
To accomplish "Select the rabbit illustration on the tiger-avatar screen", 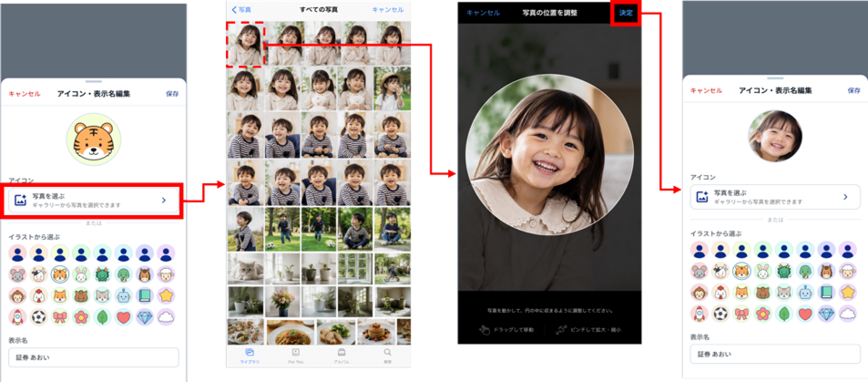I will pyautogui.click(x=81, y=274).
